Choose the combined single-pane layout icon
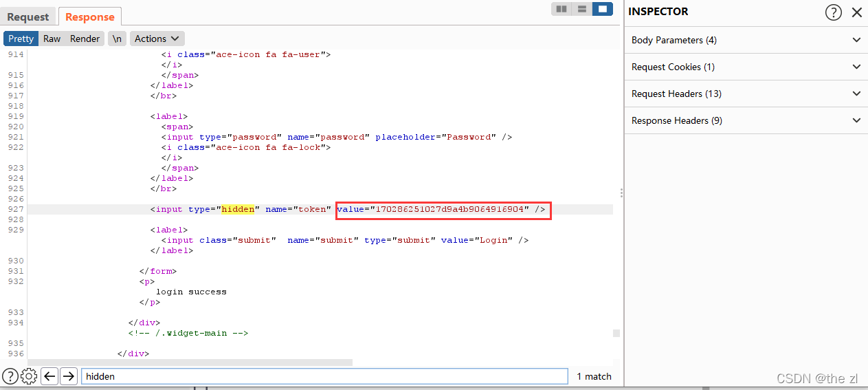 point(603,9)
